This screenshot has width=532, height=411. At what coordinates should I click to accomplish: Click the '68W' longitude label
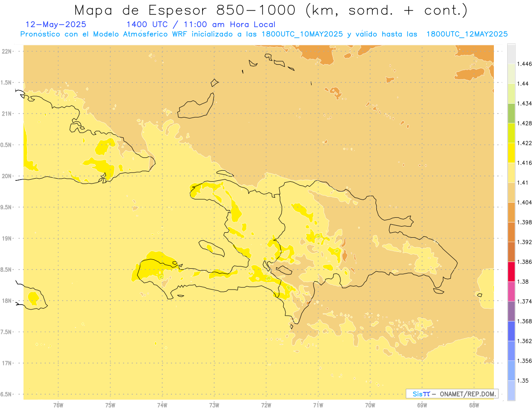point(474,405)
